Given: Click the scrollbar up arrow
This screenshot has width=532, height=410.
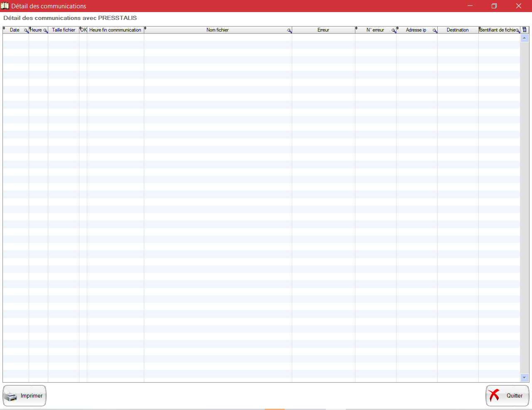Looking at the screenshot, I should (525, 38).
